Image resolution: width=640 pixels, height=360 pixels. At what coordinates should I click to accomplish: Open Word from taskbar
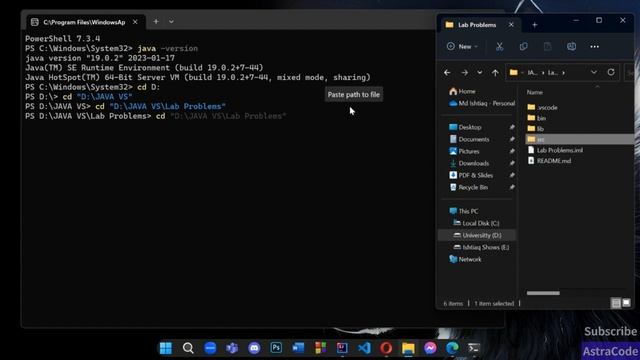click(x=298, y=348)
